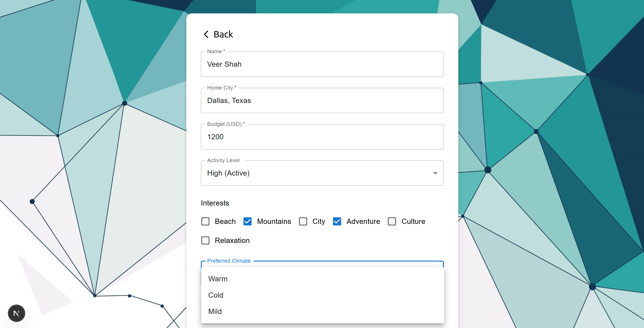Click the Mountains label text

274,221
